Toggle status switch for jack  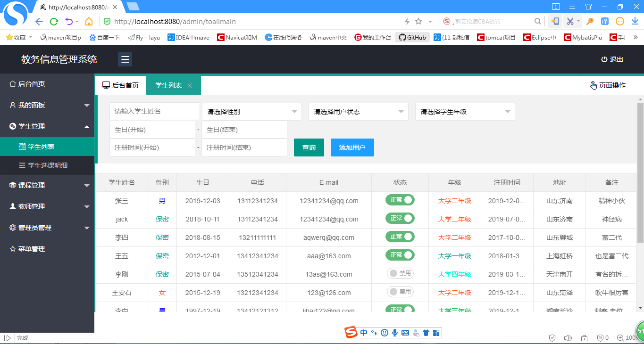pos(400,218)
